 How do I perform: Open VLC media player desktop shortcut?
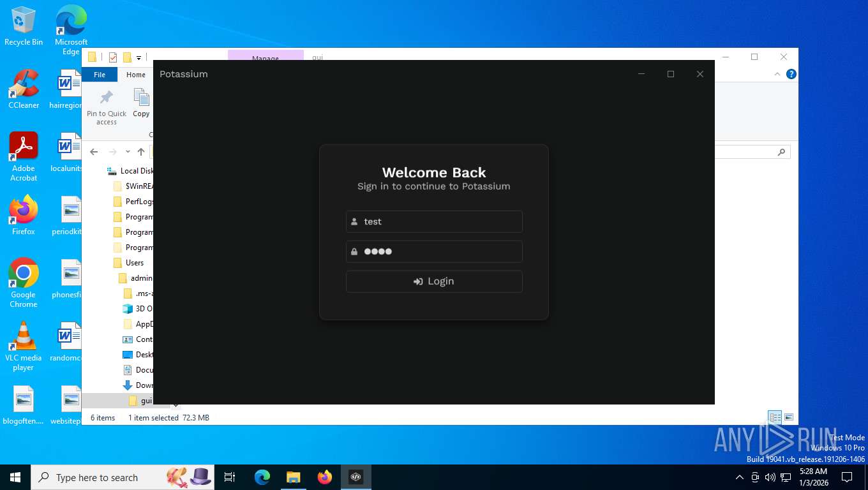24,346
